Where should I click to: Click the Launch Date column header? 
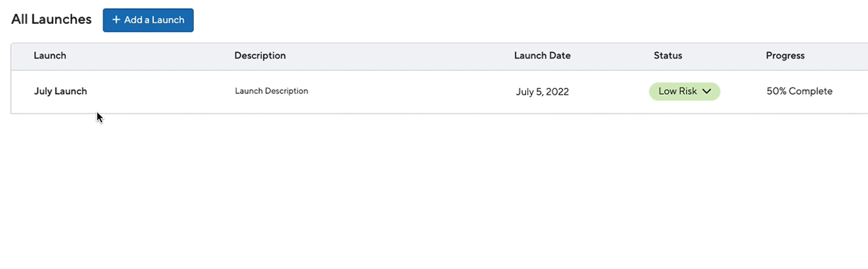[542, 56]
